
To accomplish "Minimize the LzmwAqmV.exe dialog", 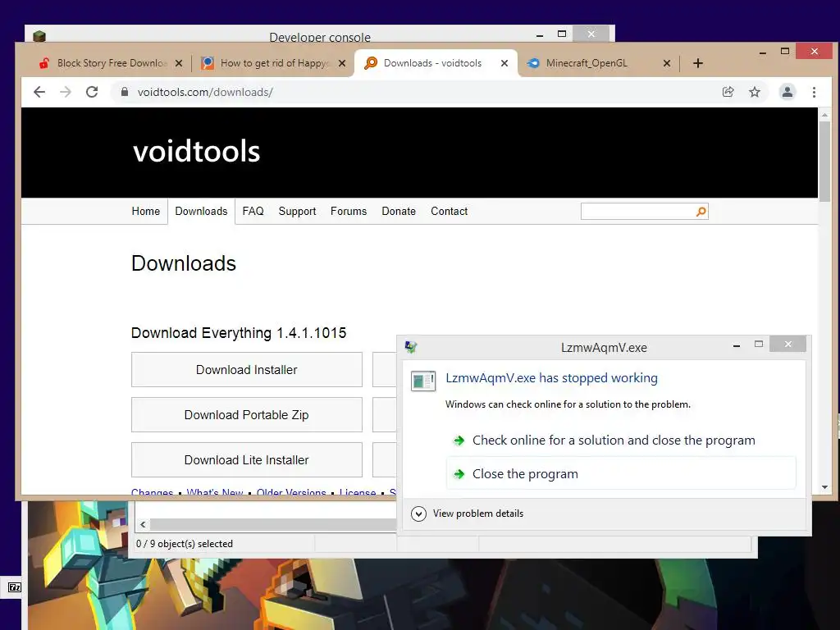I will point(737,345).
